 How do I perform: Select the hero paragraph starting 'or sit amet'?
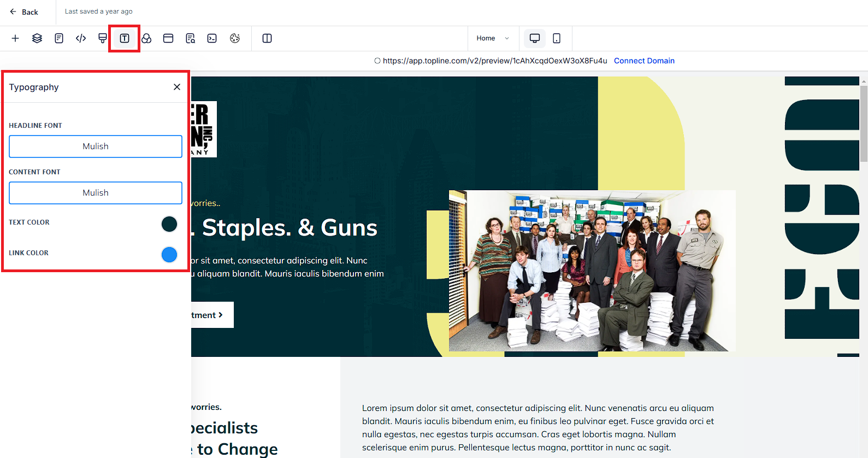point(288,267)
